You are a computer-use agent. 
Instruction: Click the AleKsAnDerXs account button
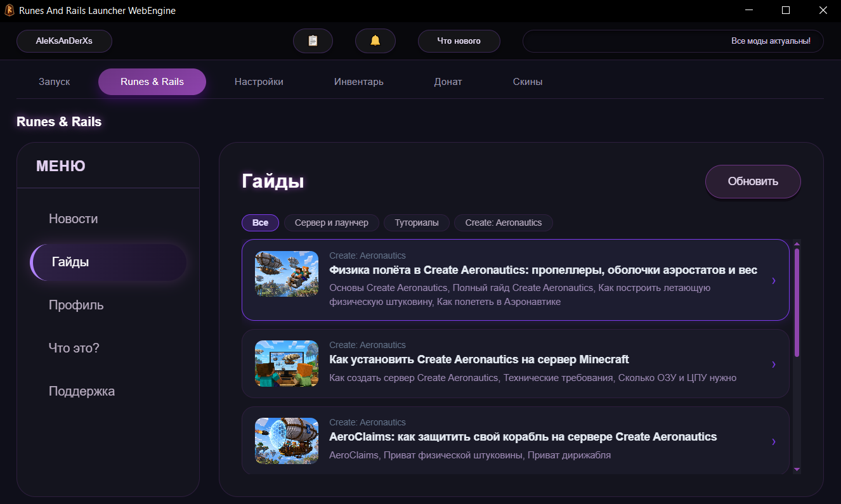click(64, 41)
